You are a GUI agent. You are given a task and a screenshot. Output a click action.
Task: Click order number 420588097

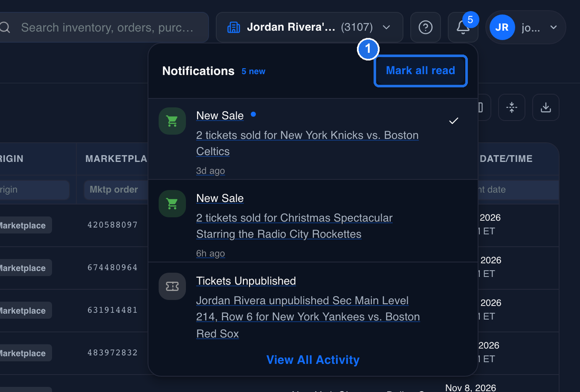(x=112, y=225)
